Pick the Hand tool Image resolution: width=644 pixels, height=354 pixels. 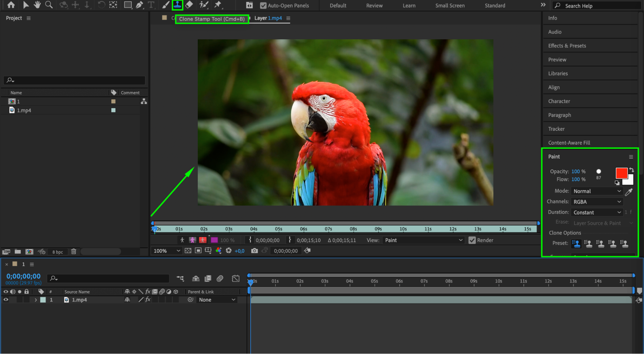(37, 5)
